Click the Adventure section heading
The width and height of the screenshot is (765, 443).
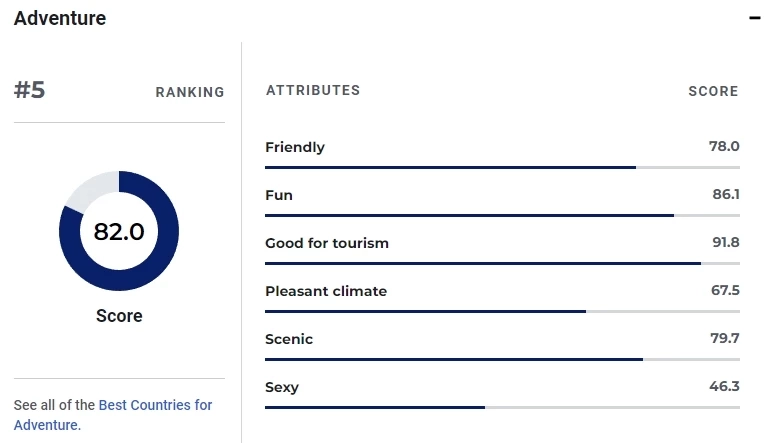tap(60, 18)
